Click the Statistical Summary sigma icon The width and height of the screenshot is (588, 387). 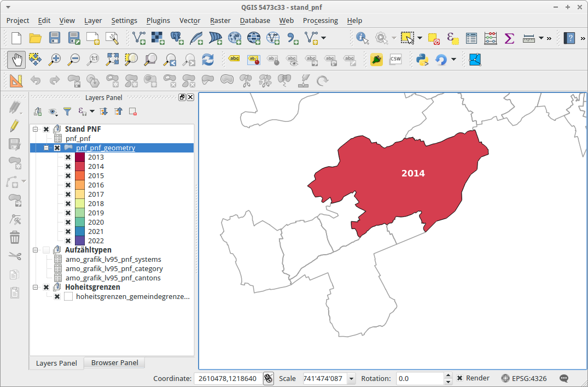(509, 38)
